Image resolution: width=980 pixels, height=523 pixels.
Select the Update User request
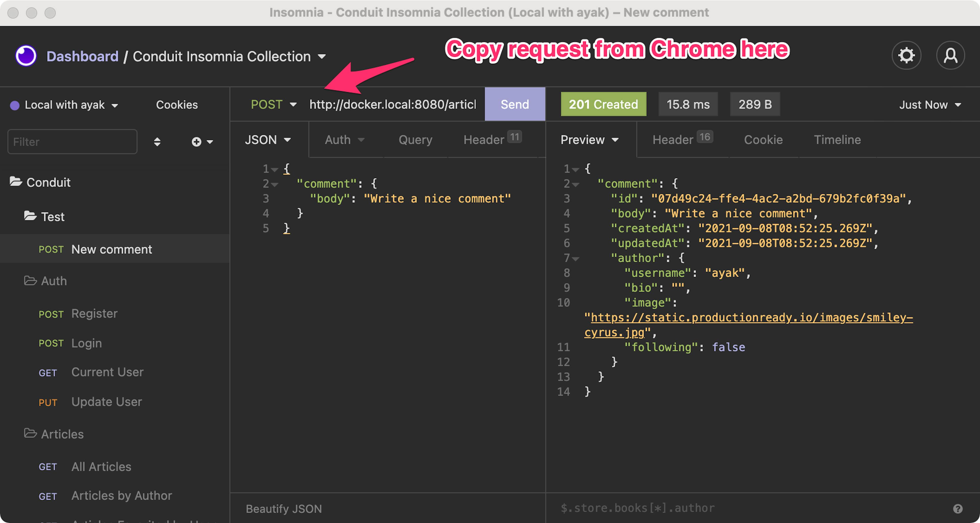tap(115, 402)
